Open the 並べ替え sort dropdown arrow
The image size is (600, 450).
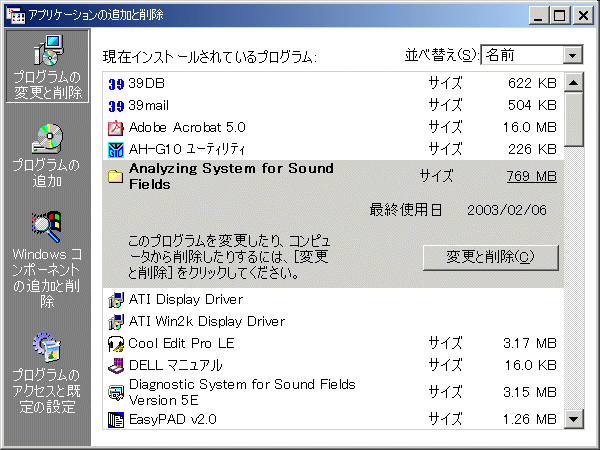572,56
